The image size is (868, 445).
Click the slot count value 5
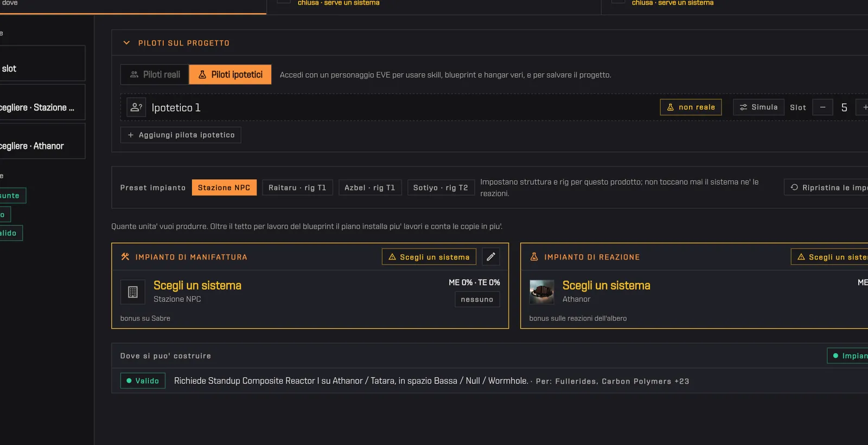click(844, 107)
